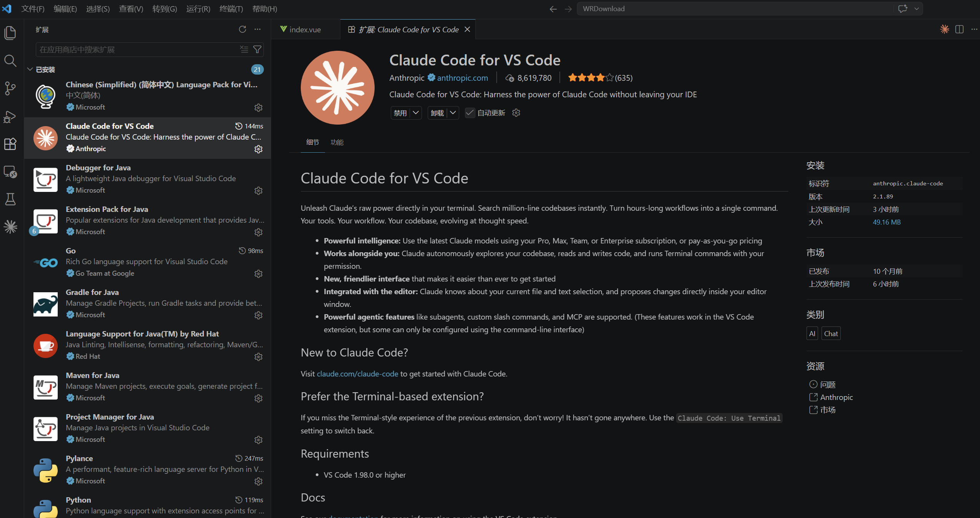Filter extensions with funnel icon

(257, 49)
